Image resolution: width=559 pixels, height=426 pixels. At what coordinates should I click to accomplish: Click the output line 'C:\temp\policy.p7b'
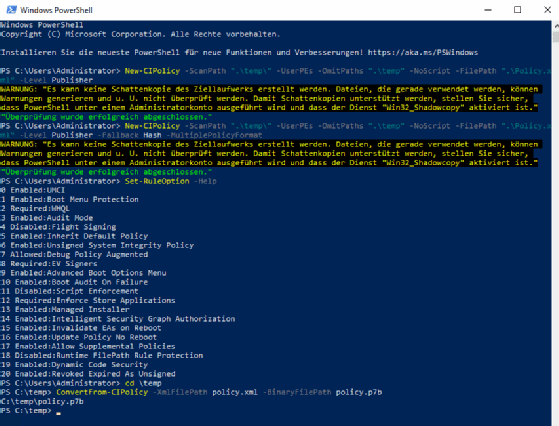(42, 401)
